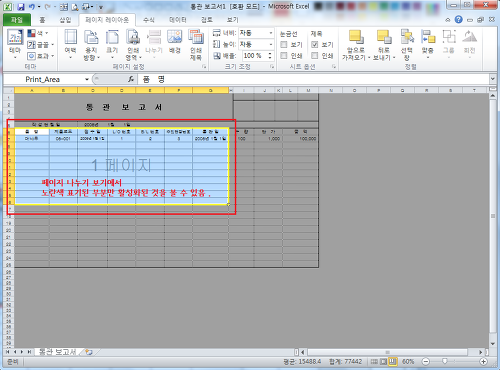Switch to Normal view in status bar
Viewport: 500px width, 370px height.
pos(374,361)
